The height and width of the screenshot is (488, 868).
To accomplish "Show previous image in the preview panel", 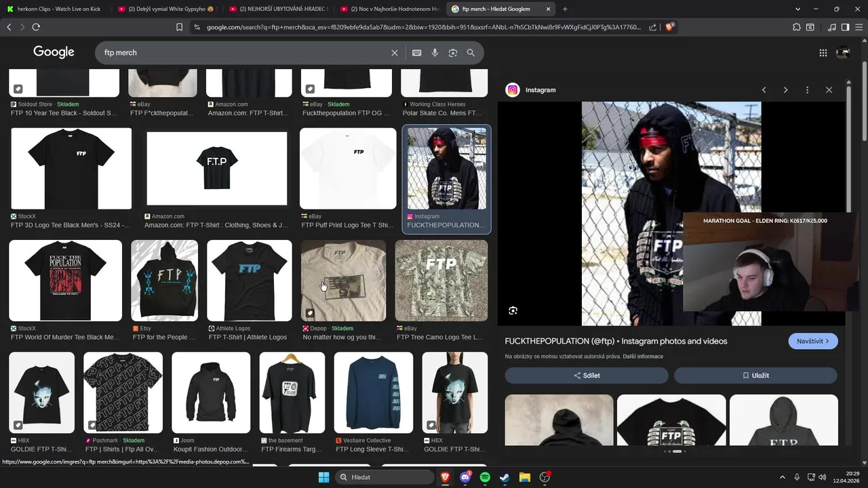I will coord(764,90).
